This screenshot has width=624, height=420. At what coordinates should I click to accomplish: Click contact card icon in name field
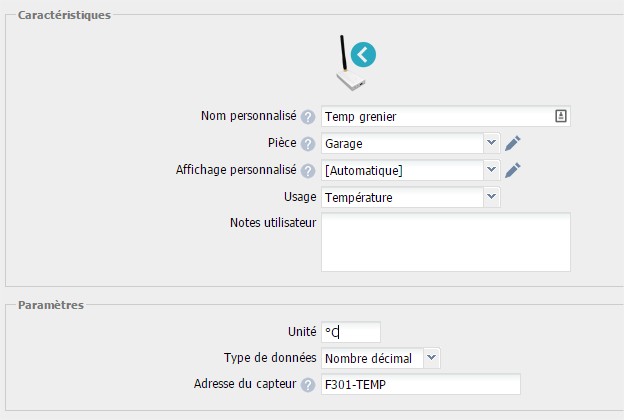[x=561, y=116]
